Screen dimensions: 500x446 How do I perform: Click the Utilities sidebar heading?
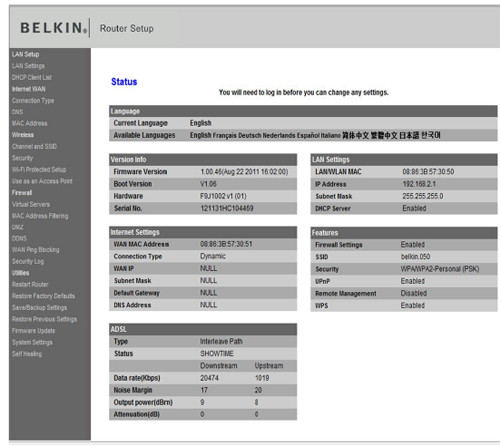20,273
